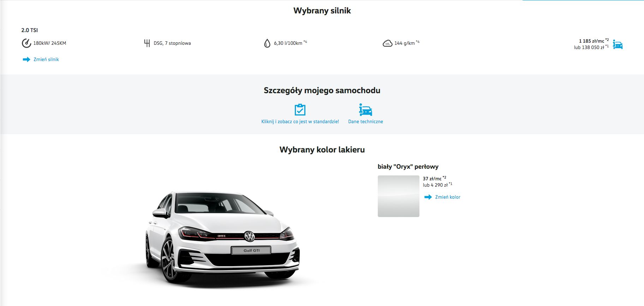Click the clipboard checkmark standard equipment icon

(x=300, y=110)
